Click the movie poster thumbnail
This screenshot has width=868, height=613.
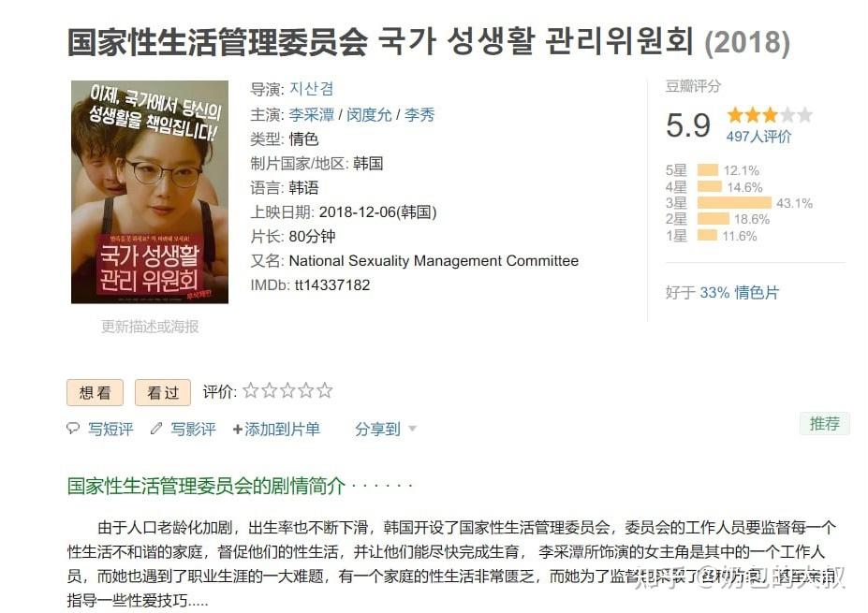[150, 192]
